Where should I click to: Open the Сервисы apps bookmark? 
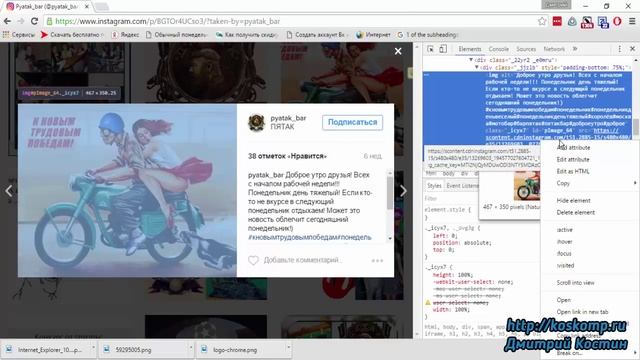[x=19, y=35]
